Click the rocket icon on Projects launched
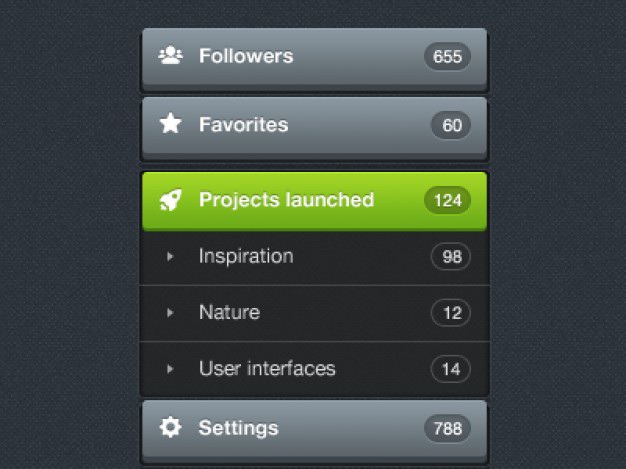 coord(170,200)
